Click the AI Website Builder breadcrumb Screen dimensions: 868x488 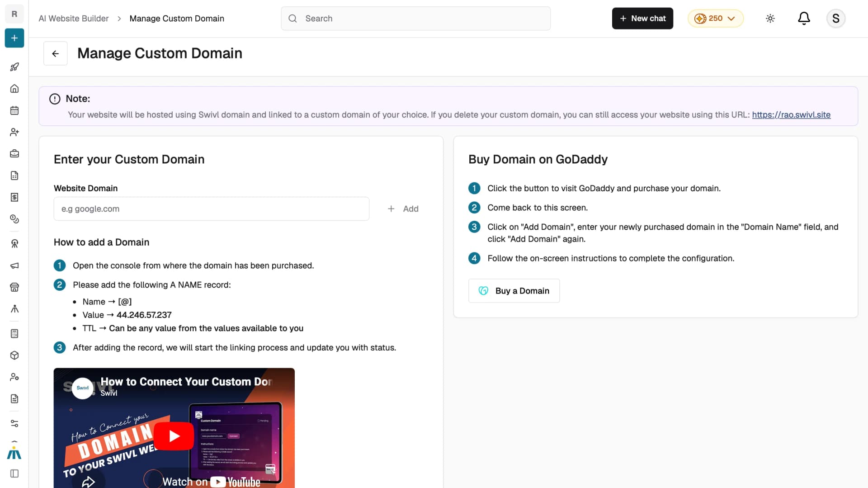coord(74,19)
